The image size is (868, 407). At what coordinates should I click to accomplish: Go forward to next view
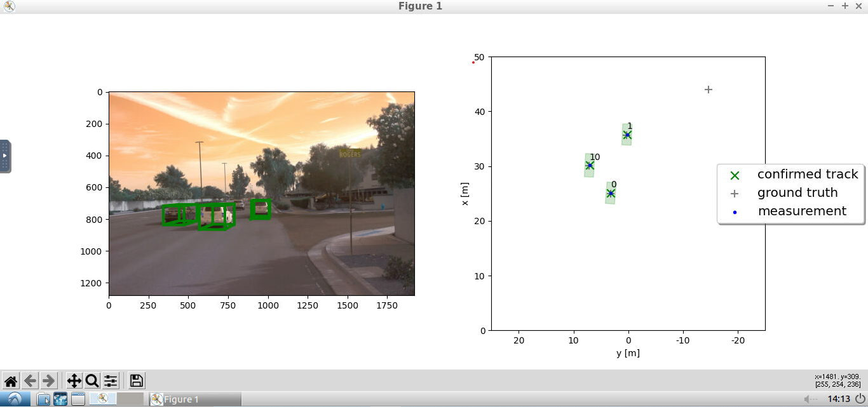coord(49,380)
